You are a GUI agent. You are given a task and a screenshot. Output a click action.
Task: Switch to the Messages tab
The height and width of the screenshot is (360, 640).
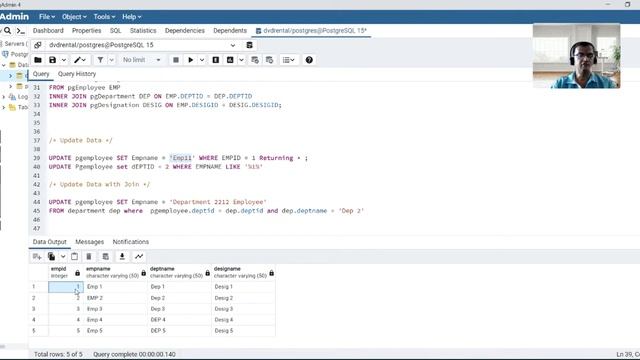(89, 242)
